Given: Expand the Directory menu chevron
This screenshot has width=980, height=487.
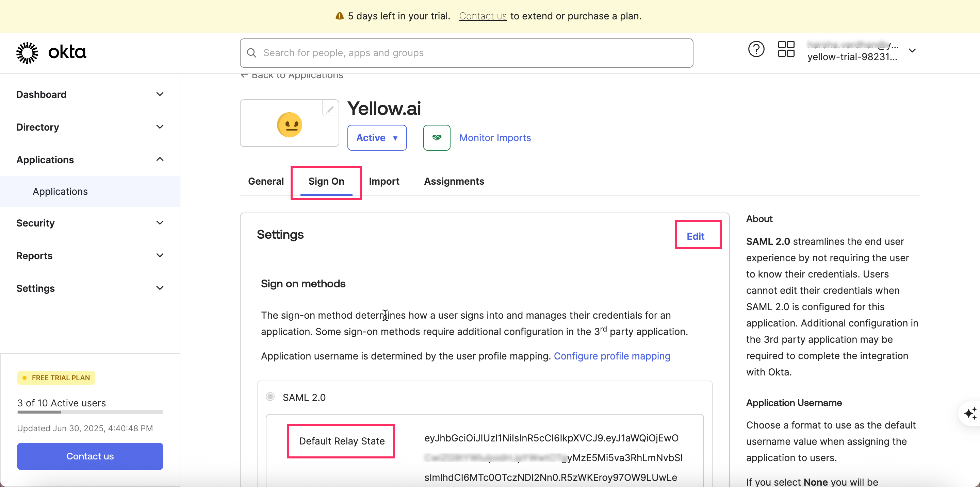Looking at the screenshot, I should (160, 127).
